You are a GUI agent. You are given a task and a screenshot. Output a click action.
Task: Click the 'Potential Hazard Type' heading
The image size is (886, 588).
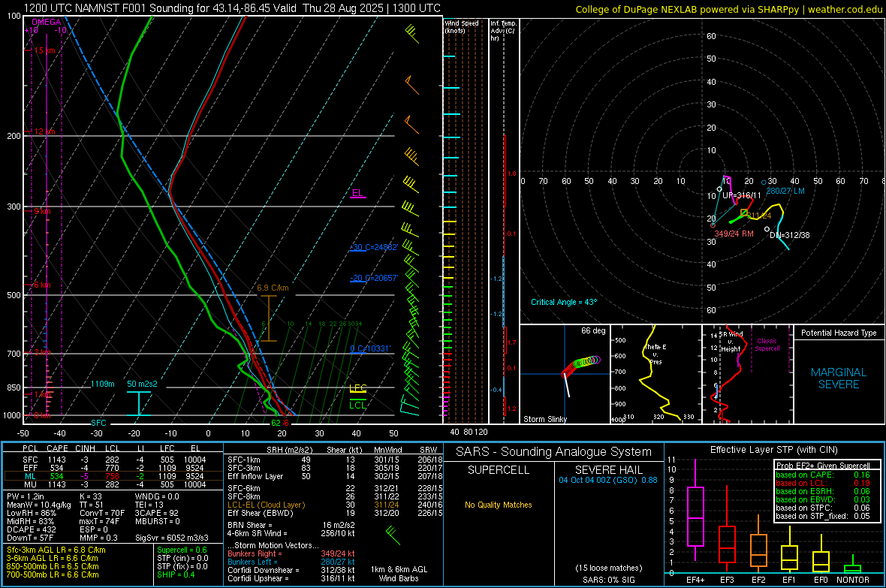[839, 333]
